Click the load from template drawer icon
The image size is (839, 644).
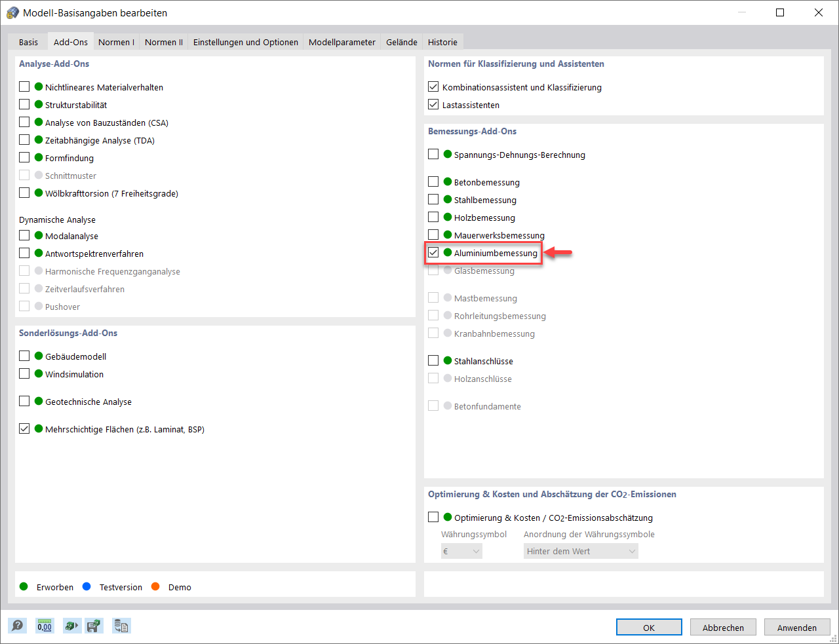[x=70, y=626]
